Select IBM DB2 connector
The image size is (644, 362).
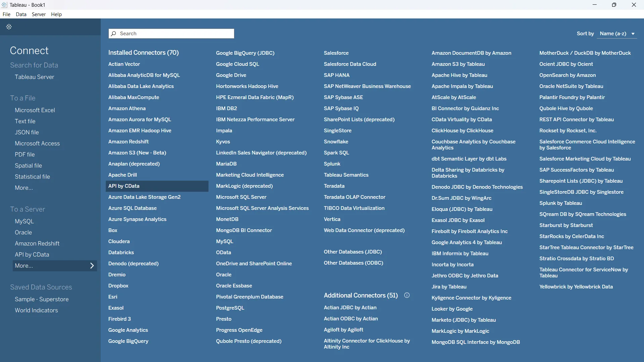coord(226,108)
